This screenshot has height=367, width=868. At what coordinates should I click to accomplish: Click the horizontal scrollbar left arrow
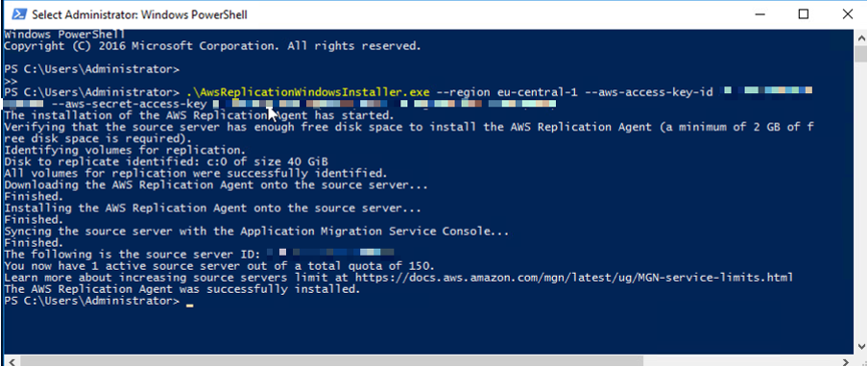coord(11,361)
